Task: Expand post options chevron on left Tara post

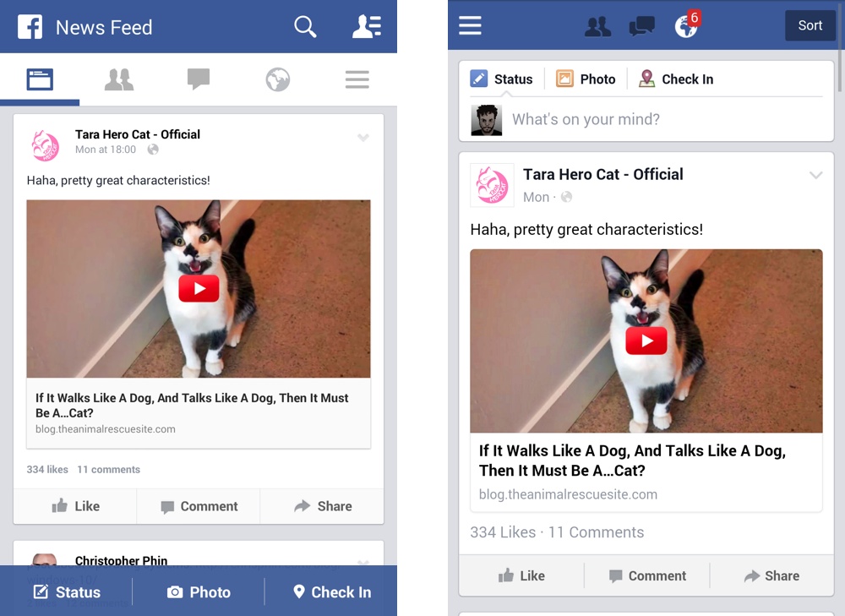Action: click(x=363, y=138)
